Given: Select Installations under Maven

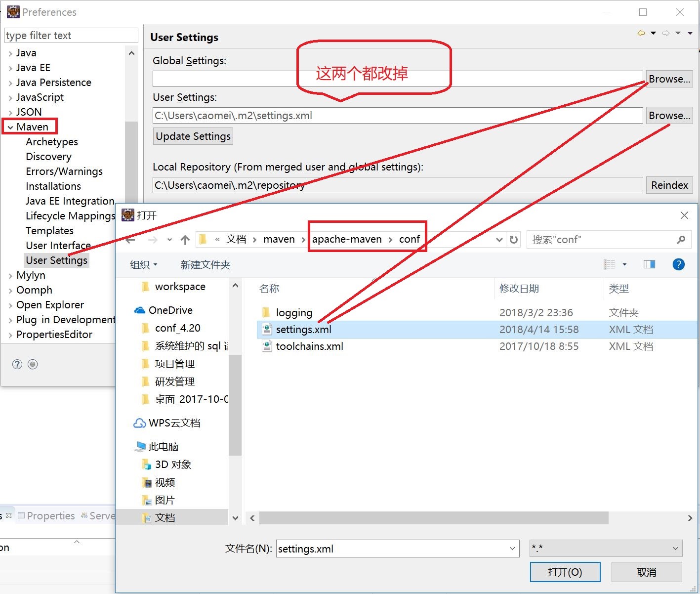Looking at the screenshot, I should click(x=53, y=186).
